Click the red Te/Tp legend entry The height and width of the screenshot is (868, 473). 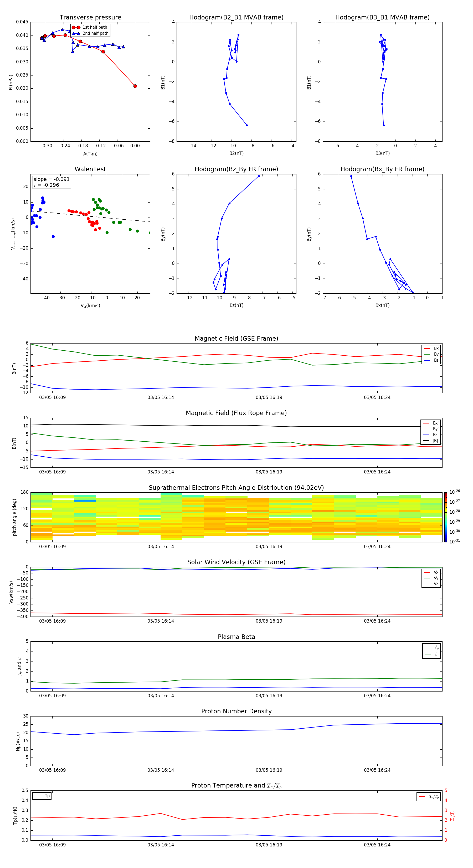click(x=429, y=796)
